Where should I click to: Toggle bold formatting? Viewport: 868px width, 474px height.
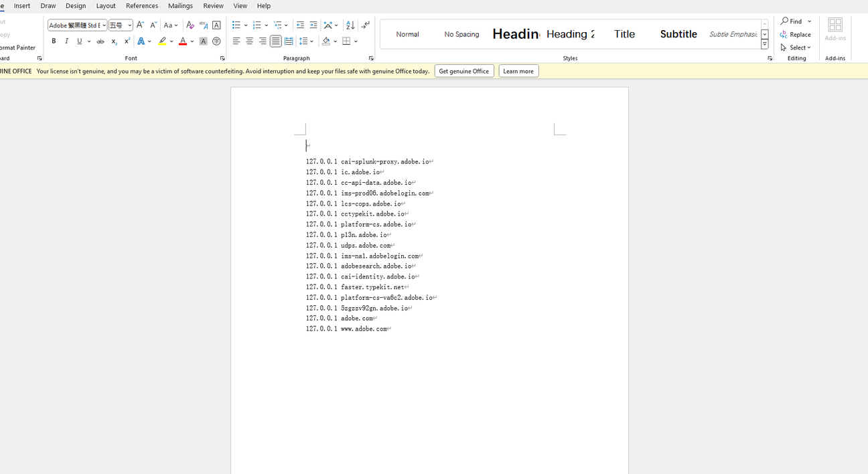[54, 42]
